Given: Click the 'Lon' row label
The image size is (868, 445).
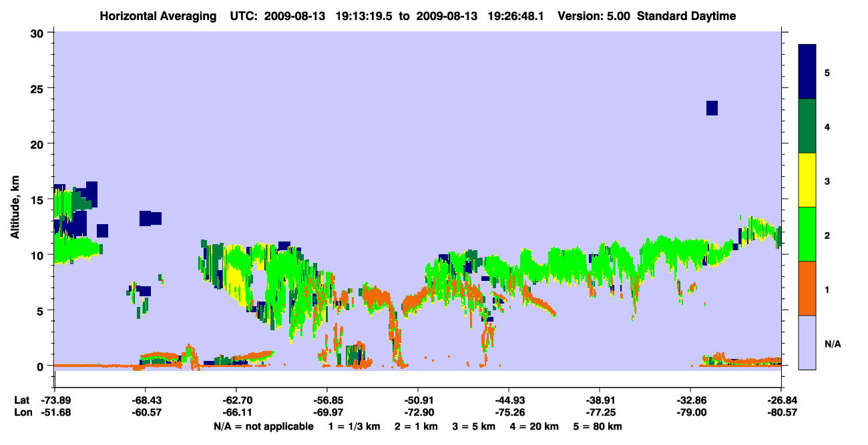Looking at the screenshot, I should (x=22, y=413).
